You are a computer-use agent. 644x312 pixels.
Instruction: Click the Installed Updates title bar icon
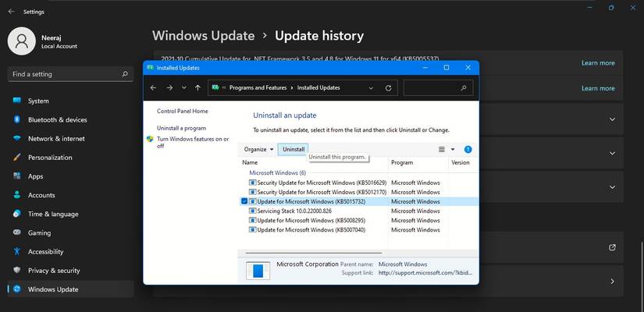pos(151,68)
